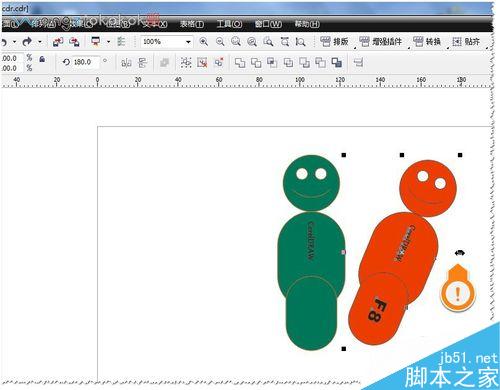Viewport: 500px width, 390px height.
Task: Click the Mirror Vertically icon
Action: pyautogui.click(x=143, y=63)
